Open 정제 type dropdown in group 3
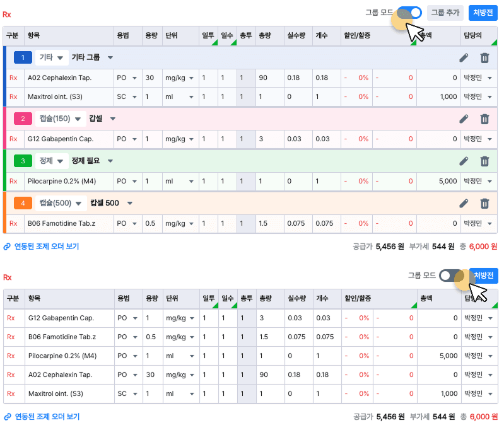This screenshot has width=504, height=430. click(x=52, y=161)
